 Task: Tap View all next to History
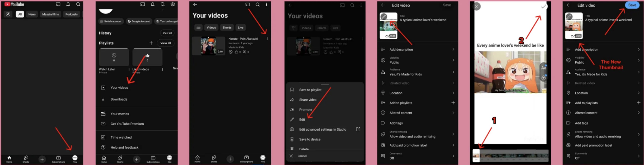click(x=167, y=33)
